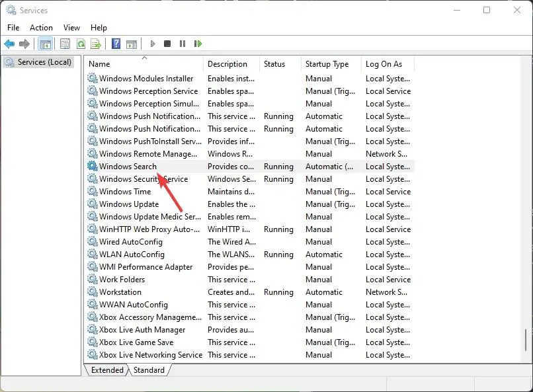Open properties for the selected service
This screenshot has width=533, height=392.
click(64, 44)
